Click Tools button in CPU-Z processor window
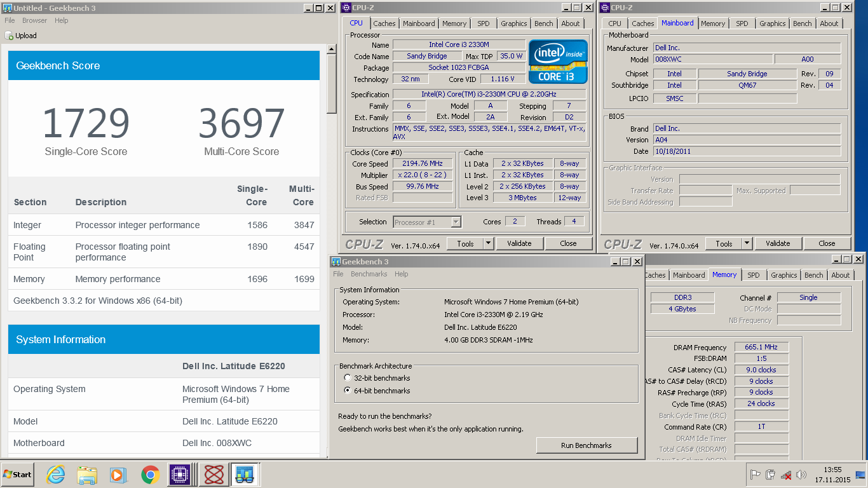Image resolution: width=868 pixels, height=488 pixels. (465, 243)
